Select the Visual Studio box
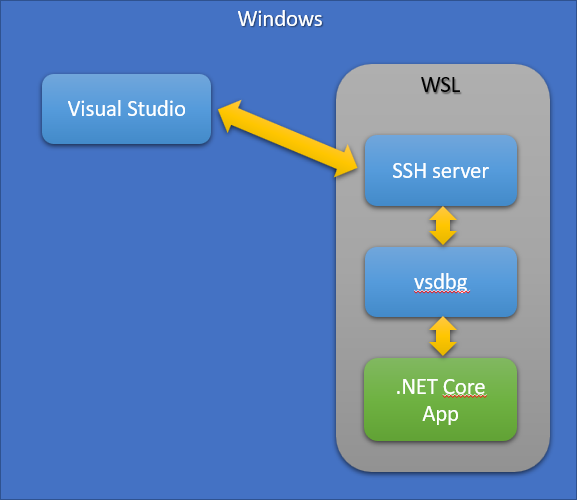577x500 pixels. pos(126,109)
